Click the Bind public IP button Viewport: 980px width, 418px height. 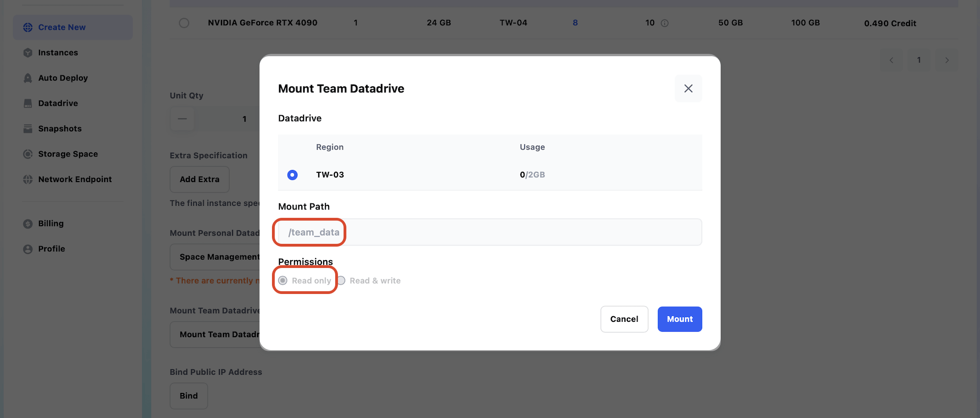(189, 396)
